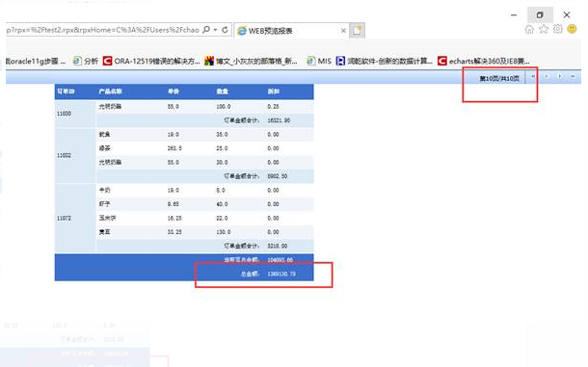This screenshot has height=367, width=588.
Task: Go to previous report page
Action: click(547, 77)
